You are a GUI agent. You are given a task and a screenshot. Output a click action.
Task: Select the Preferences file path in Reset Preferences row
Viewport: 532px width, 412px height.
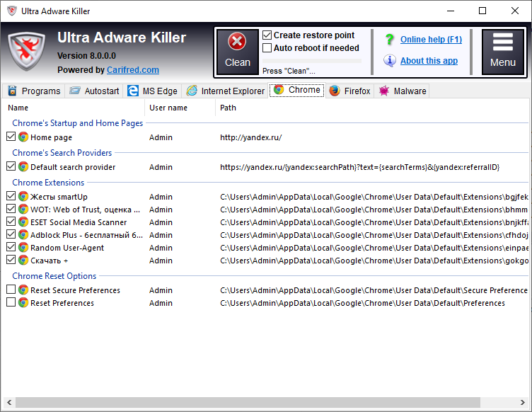pos(362,303)
